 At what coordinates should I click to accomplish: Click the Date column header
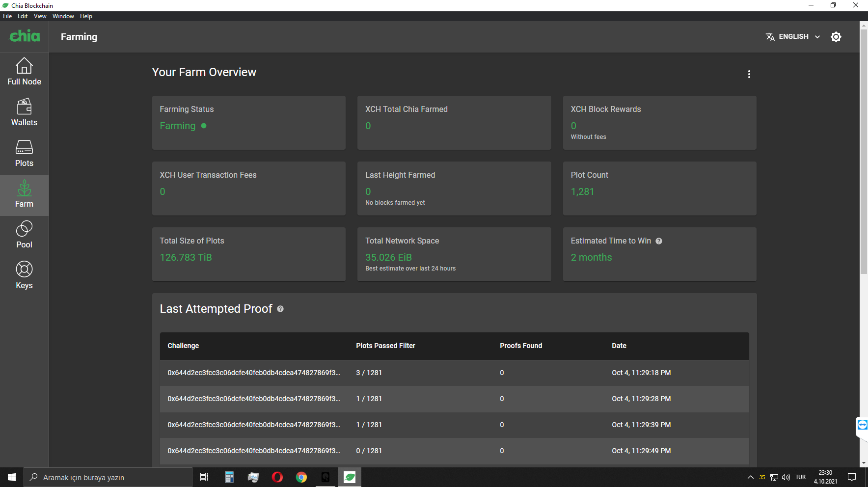click(x=619, y=346)
